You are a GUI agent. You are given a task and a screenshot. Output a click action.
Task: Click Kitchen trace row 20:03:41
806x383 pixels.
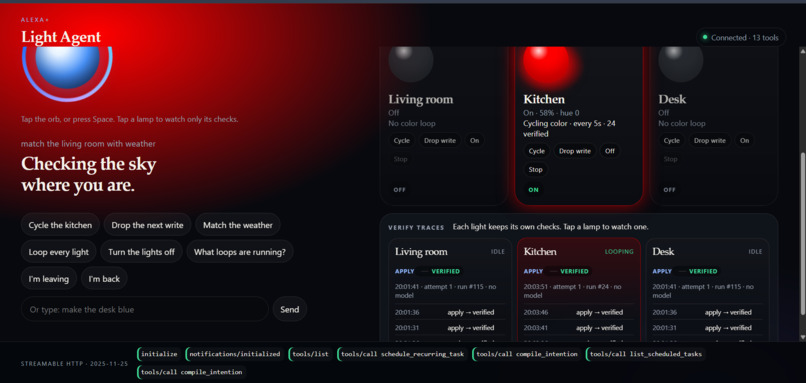coord(579,327)
